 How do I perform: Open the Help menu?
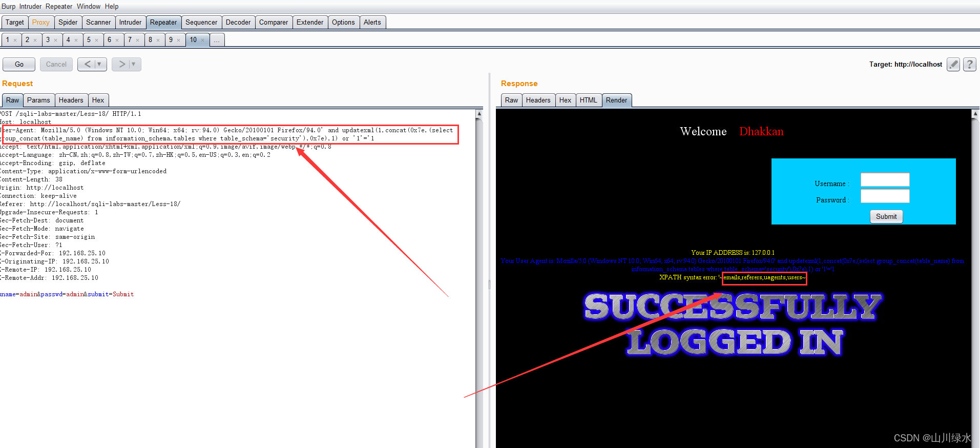pos(112,6)
